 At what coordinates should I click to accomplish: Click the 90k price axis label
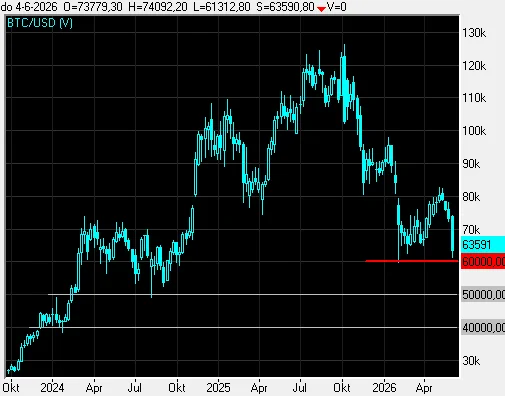tap(471, 164)
